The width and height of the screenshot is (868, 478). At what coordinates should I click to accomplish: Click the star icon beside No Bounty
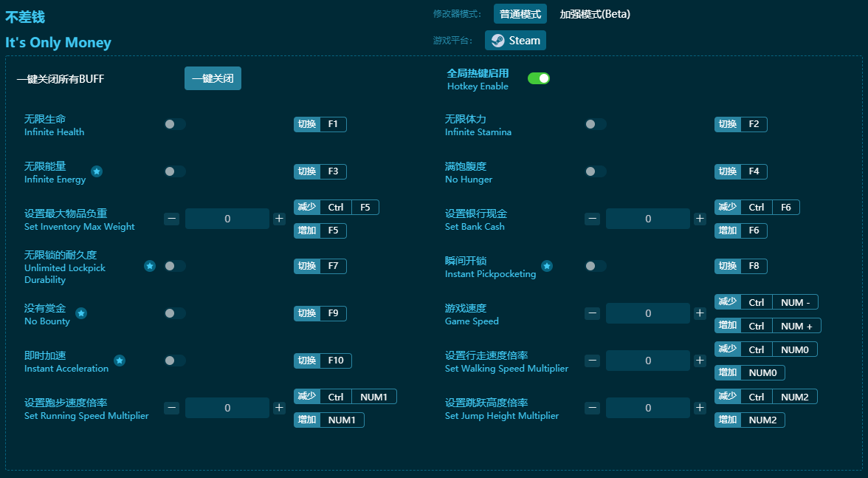(x=81, y=313)
